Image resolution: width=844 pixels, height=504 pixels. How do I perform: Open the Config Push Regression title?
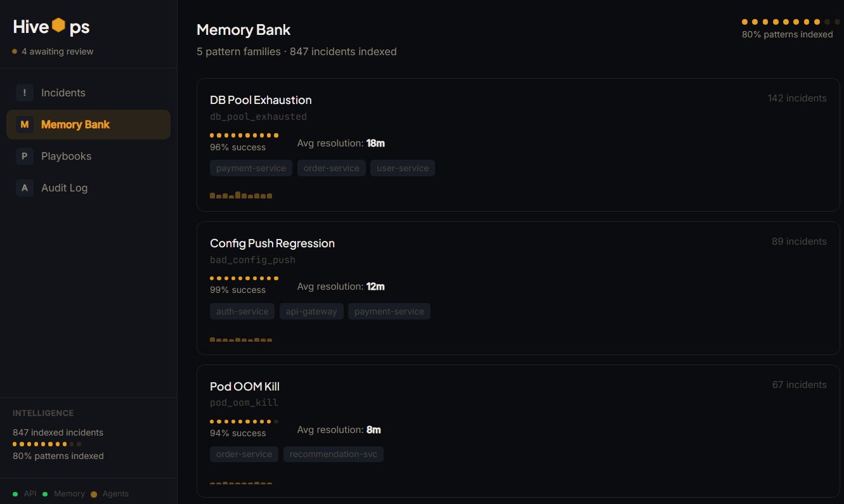click(x=272, y=243)
